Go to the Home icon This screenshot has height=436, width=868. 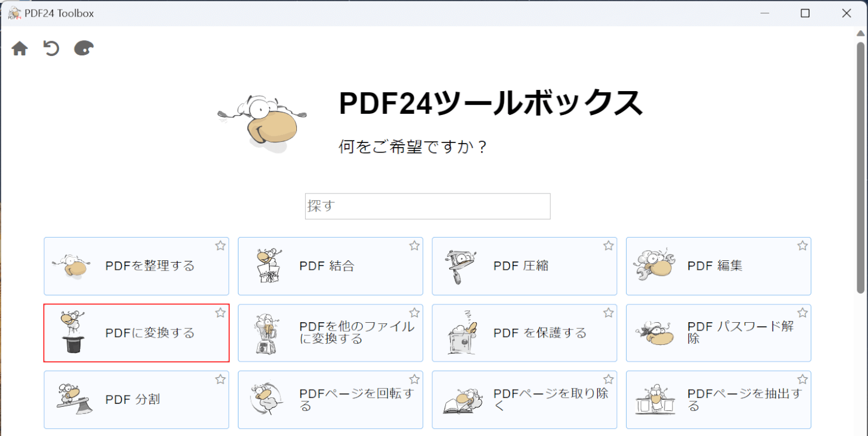(20, 49)
